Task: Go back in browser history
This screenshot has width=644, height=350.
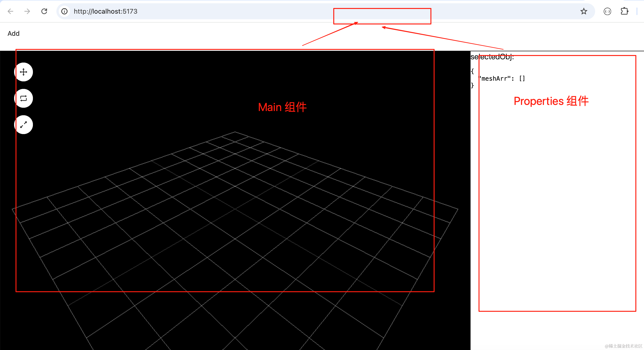Action: 11,11
